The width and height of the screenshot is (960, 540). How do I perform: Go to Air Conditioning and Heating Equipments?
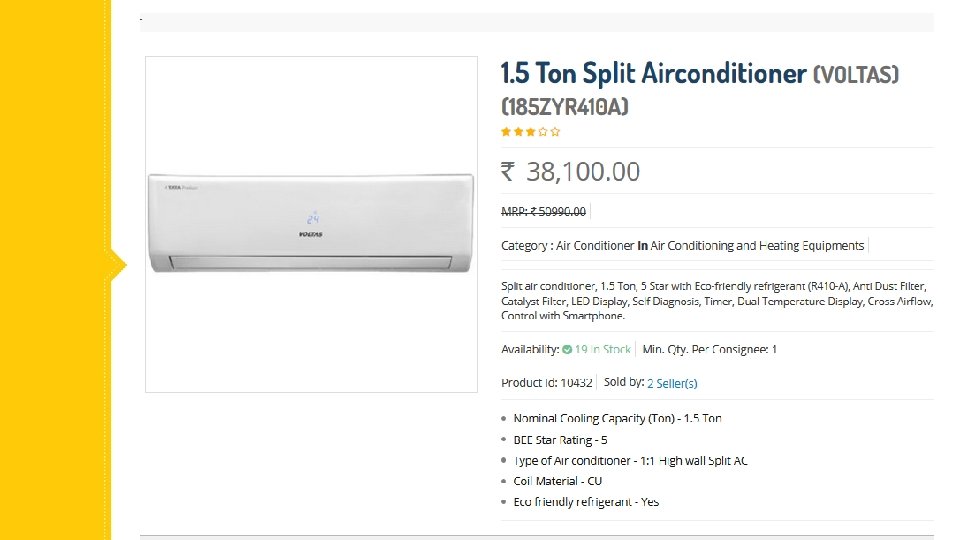(x=757, y=245)
